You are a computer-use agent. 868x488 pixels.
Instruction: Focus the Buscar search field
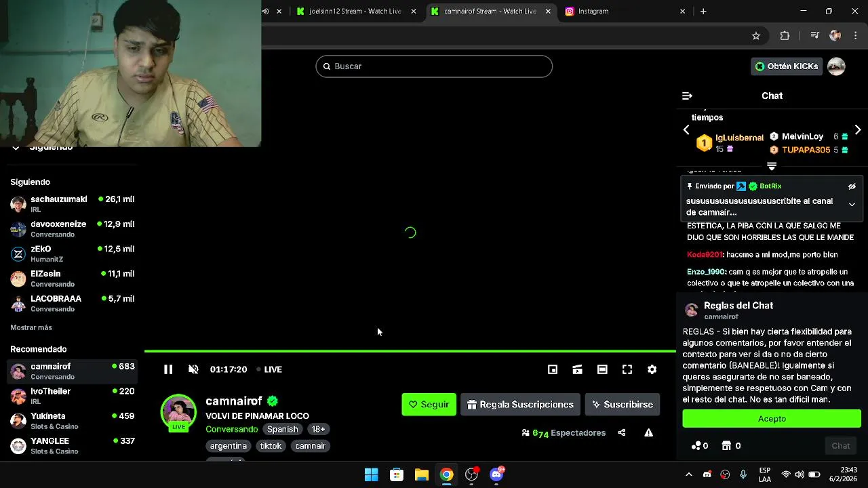[434, 66]
